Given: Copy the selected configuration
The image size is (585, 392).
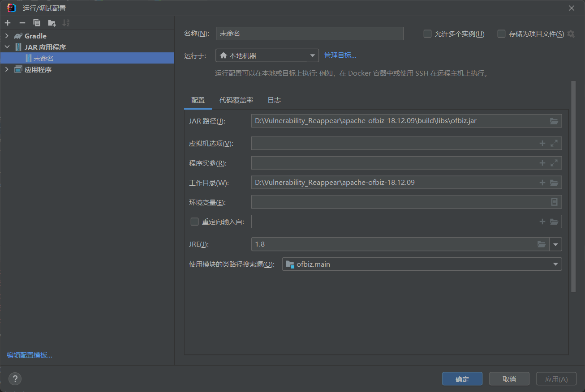Looking at the screenshot, I should click(37, 23).
